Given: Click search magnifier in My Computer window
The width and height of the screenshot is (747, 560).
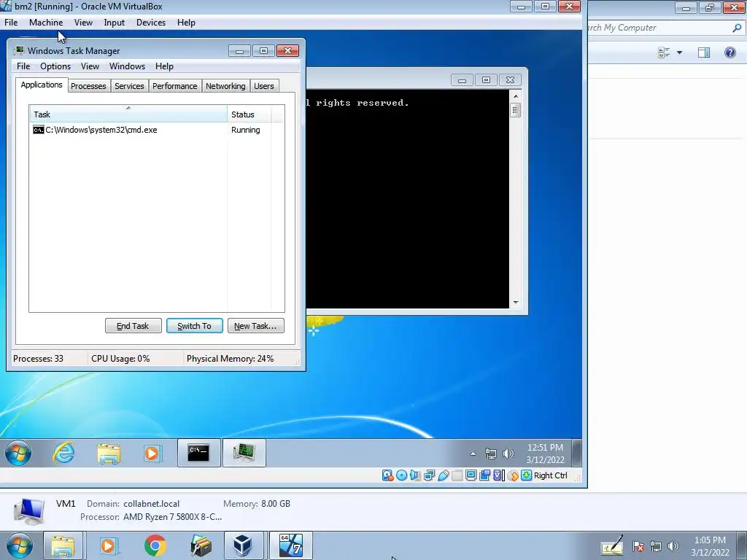Looking at the screenshot, I should pyautogui.click(x=737, y=28).
